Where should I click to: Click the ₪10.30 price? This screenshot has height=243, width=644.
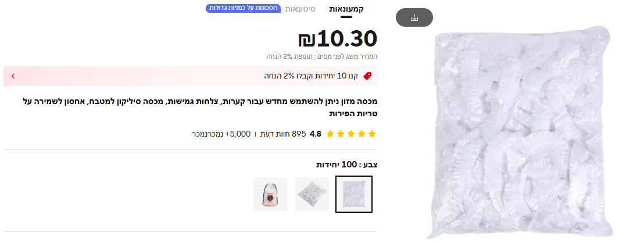point(338,38)
